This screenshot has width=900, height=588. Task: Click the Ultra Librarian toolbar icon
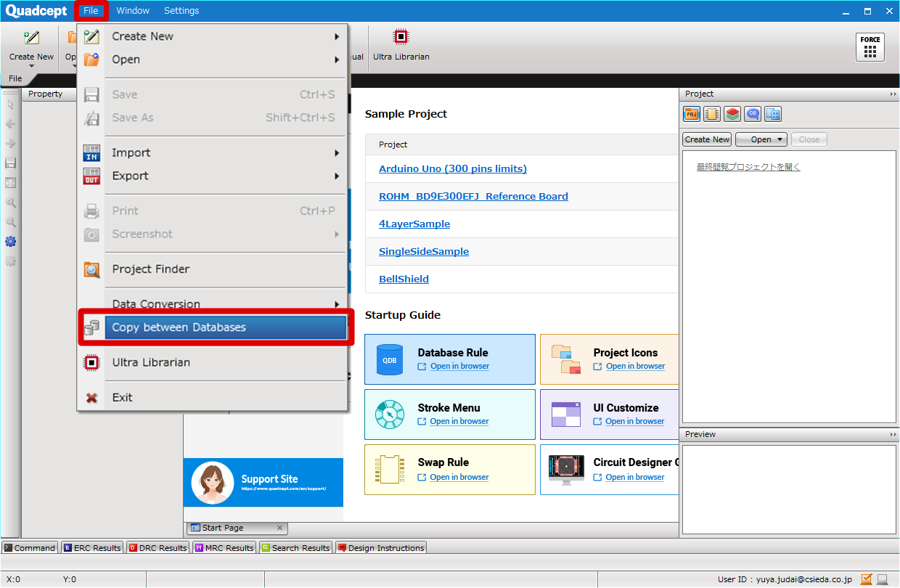tap(400, 38)
